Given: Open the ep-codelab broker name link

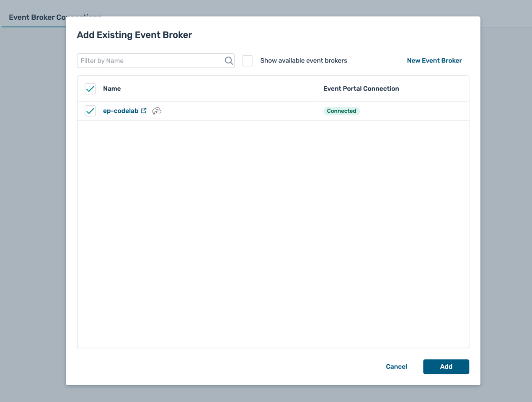Looking at the screenshot, I should [121, 111].
